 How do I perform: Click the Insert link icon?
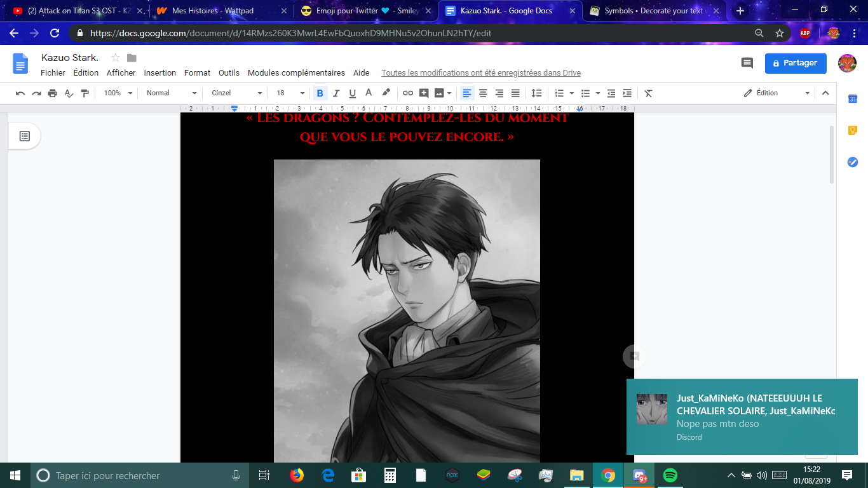click(408, 93)
